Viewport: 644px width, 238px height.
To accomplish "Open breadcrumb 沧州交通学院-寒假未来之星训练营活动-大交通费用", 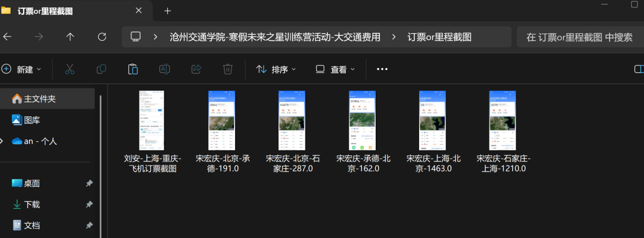I will (275, 37).
